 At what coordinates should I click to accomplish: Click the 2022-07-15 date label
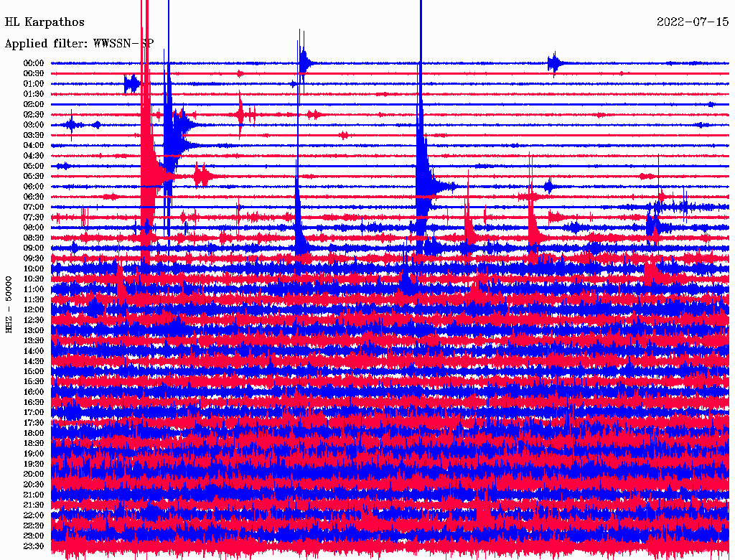[x=693, y=22]
